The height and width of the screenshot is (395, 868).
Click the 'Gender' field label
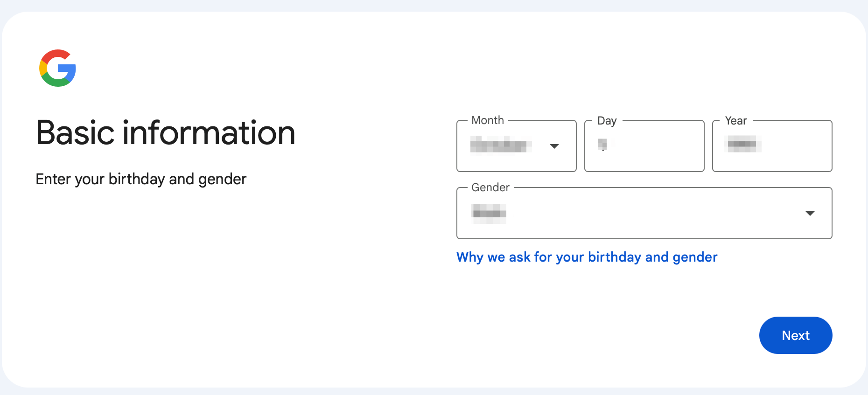pyautogui.click(x=490, y=187)
